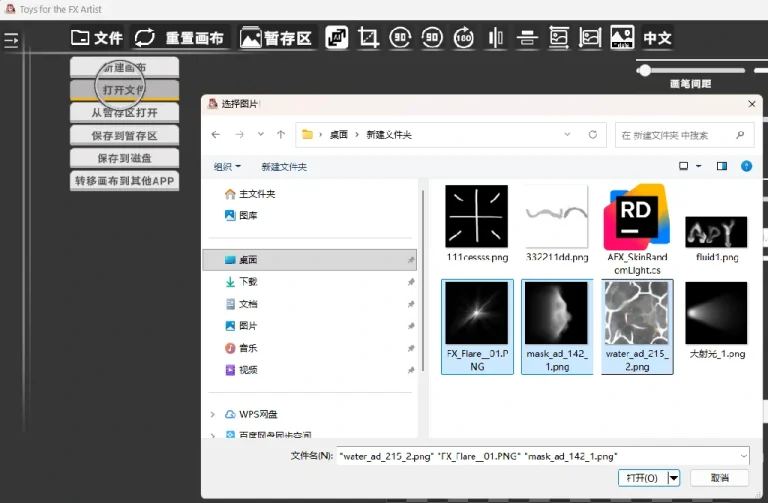768x503 pixels.
Task: Toggle the hamburger sidebar menu icon
Action: pyautogui.click(x=12, y=40)
